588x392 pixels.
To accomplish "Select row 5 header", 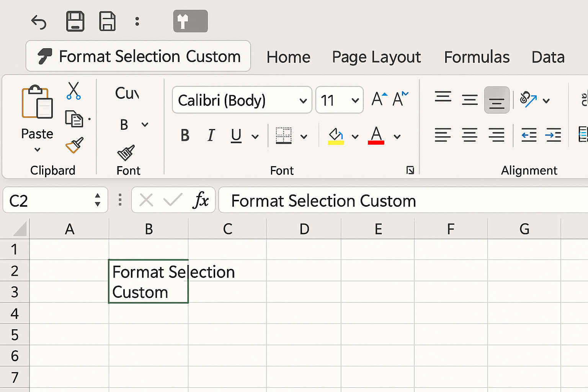I will pos(15,335).
